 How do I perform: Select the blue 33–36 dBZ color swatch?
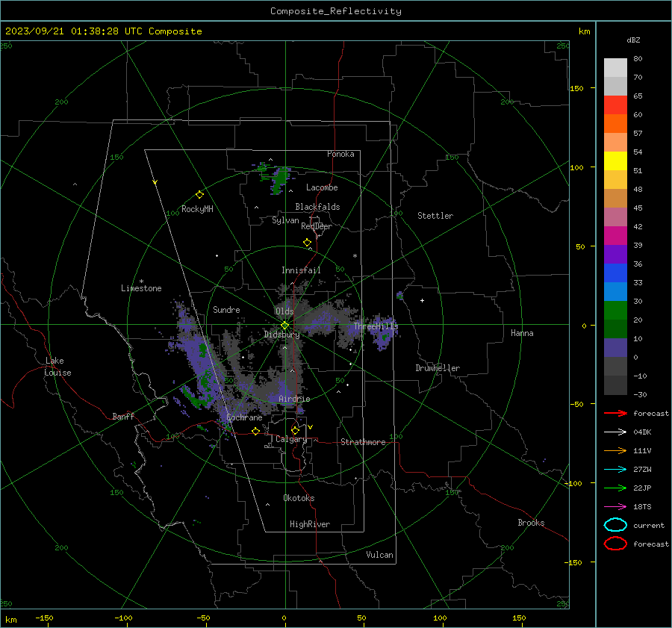coord(615,273)
